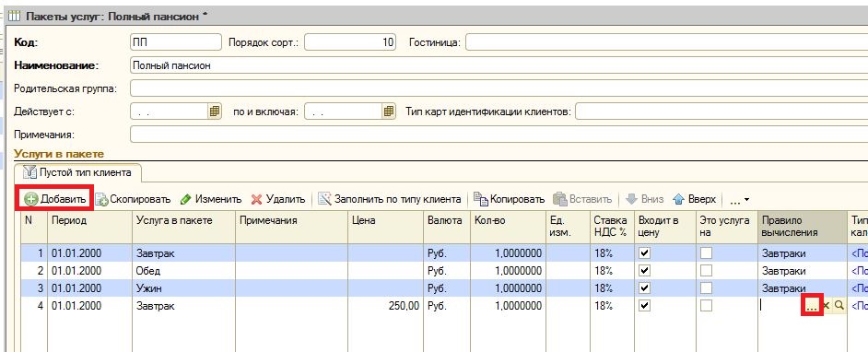Click Изменить with the pencil icon

[211, 199]
